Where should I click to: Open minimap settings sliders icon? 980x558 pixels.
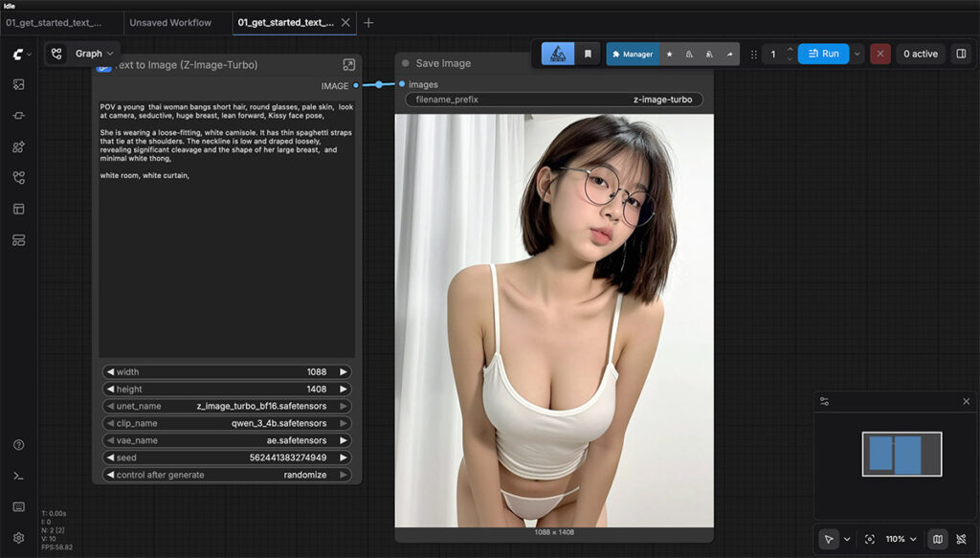pos(824,401)
